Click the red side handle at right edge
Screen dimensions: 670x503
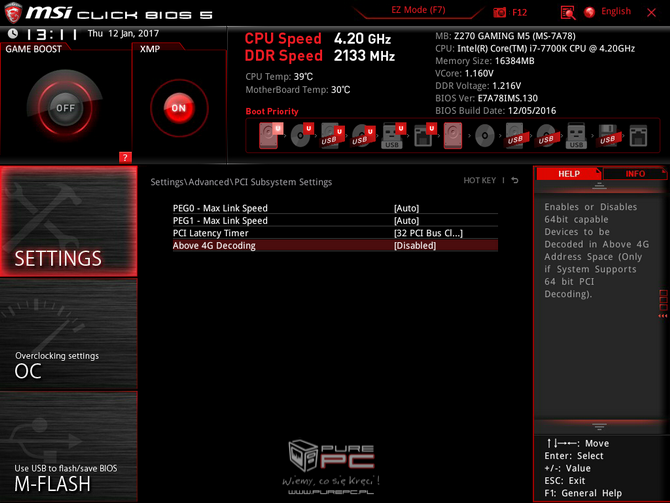coord(663,303)
